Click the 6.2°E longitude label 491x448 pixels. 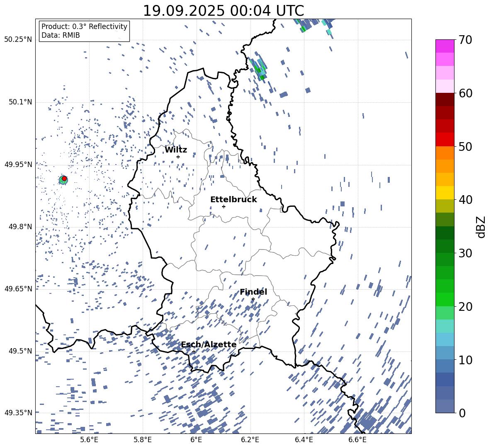(x=250, y=440)
